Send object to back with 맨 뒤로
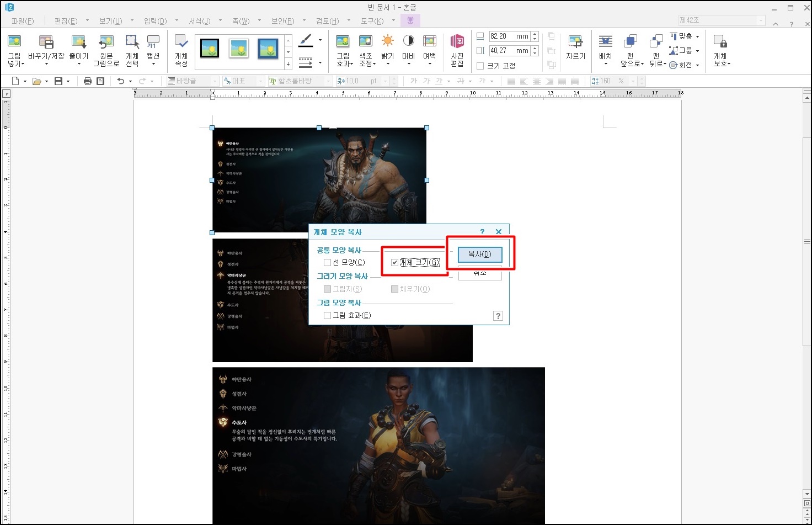Screen dimensions: 812x525 click(656, 50)
